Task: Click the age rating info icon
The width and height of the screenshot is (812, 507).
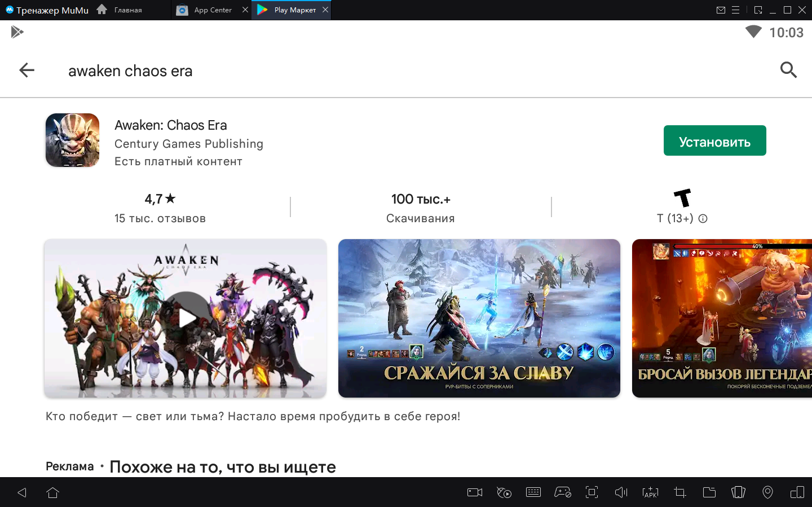Action: click(703, 219)
